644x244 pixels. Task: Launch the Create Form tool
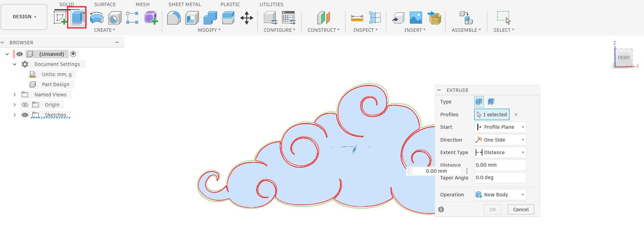pos(151,18)
